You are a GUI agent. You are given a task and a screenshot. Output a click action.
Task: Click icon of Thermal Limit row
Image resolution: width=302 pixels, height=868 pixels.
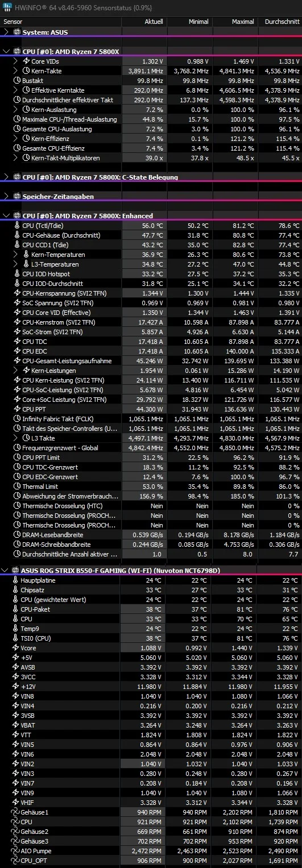pyautogui.click(x=16, y=487)
